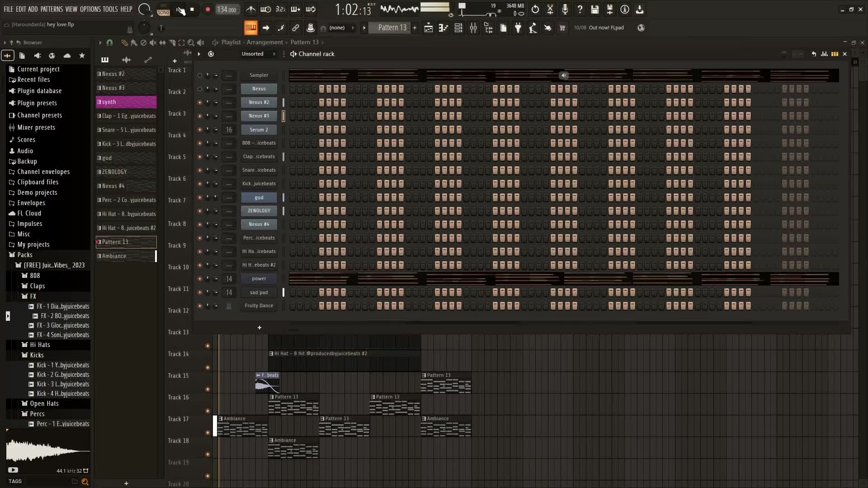Click the tempo 134.000 field
The height and width of the screenshot is (488, 868).
227,9
